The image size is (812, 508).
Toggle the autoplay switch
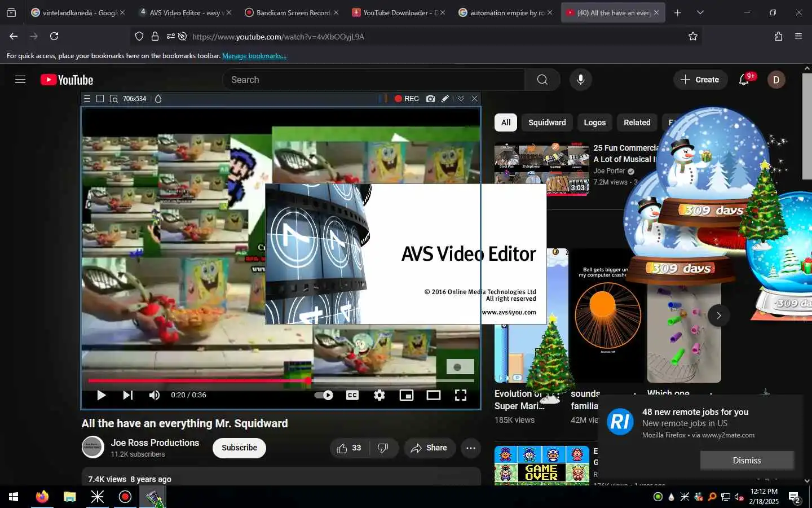click(x=324, y=395)
